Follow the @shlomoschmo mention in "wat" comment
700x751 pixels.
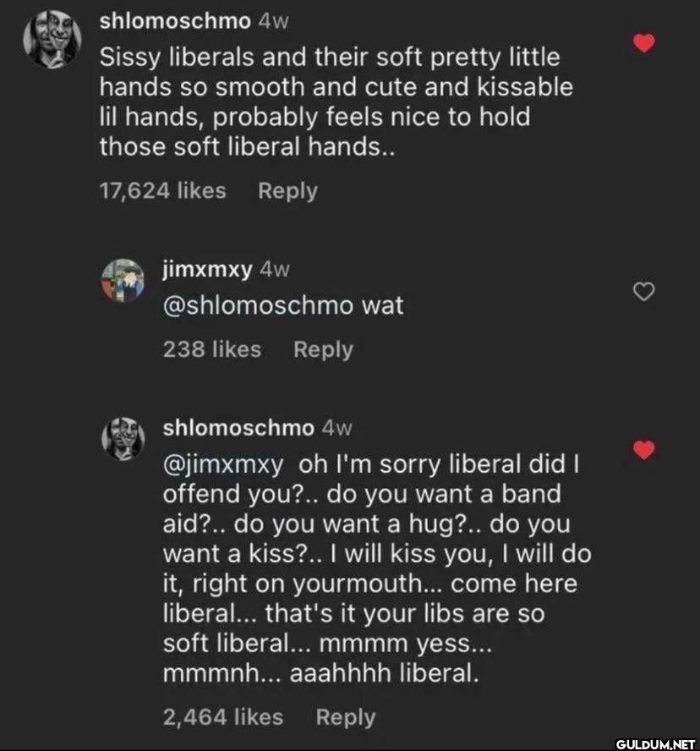(x=257, y=305)
